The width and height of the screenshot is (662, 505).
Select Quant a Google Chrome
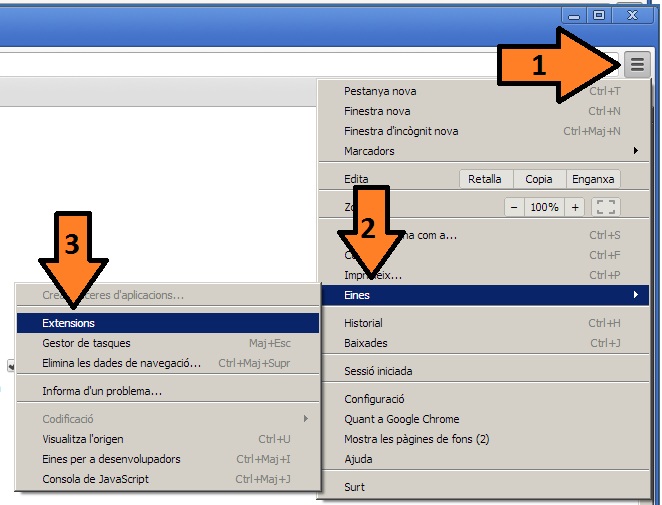[484, 419]
